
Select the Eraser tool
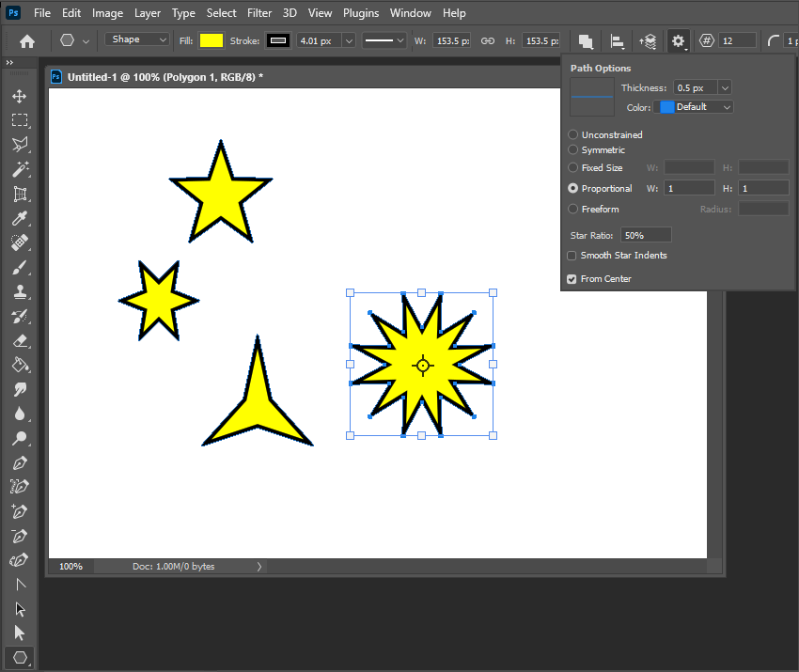click(x=20, y=340)
